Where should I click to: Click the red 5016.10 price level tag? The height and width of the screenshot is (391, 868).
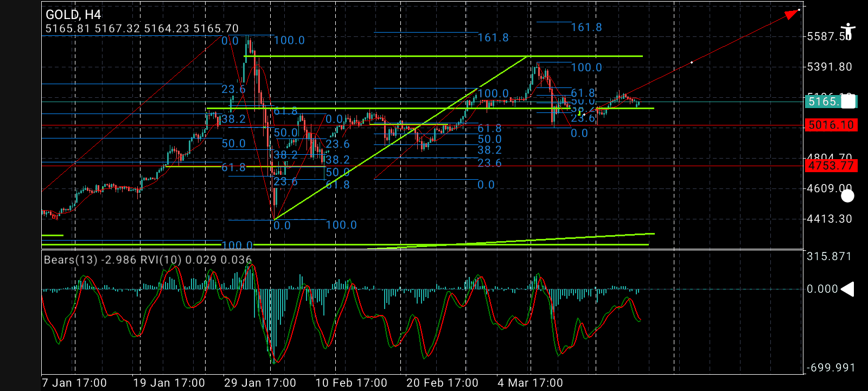coord(831,125)
